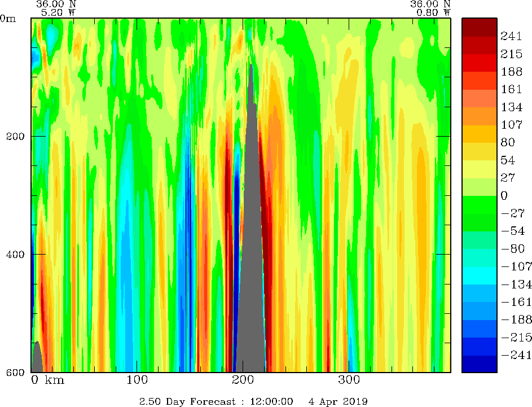Pick the red colorbar band between 188 and 215
Viewport: 532px width, 407px height.
point(480,63)
